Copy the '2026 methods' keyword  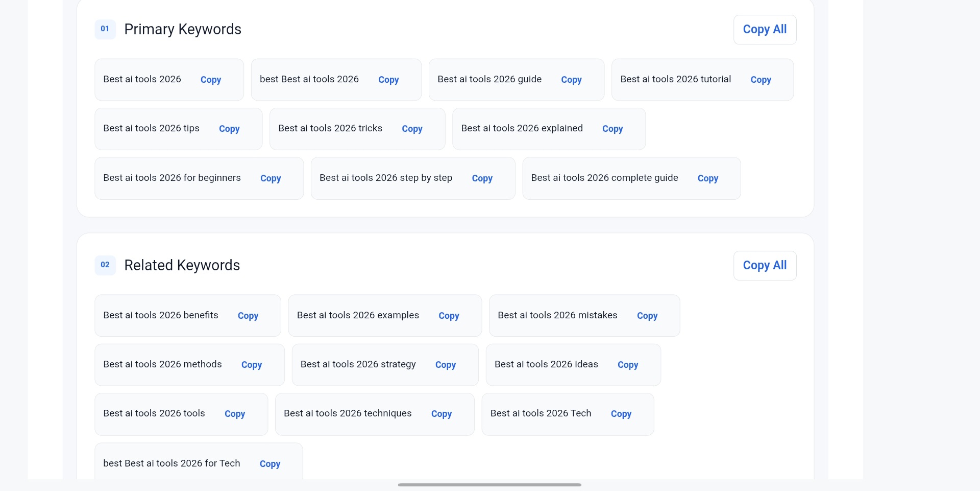(252, 365)
